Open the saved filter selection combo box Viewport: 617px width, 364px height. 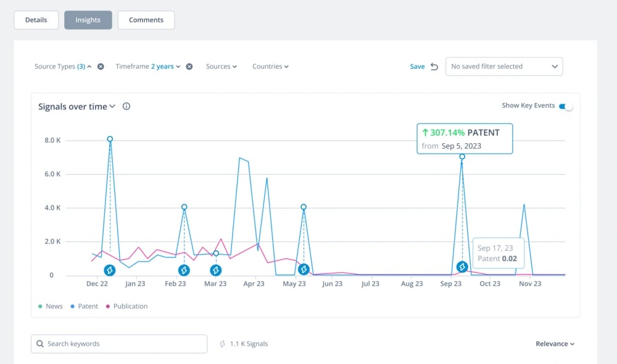(x=504, y=67)
